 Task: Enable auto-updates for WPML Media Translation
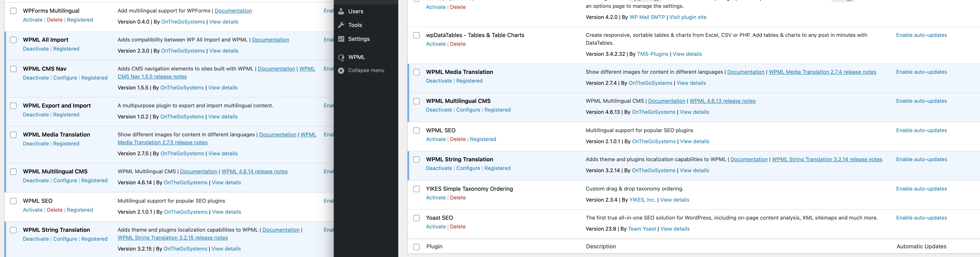click(921, 72)
